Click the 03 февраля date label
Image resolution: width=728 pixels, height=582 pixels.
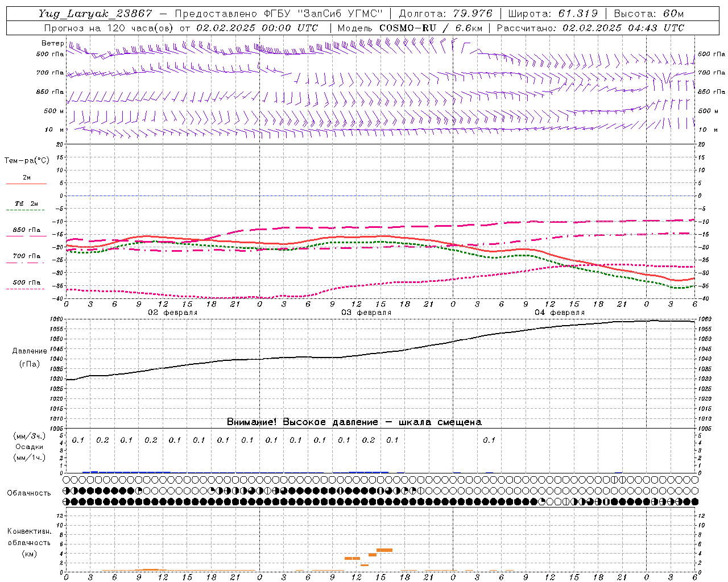(x=366, y=313)
